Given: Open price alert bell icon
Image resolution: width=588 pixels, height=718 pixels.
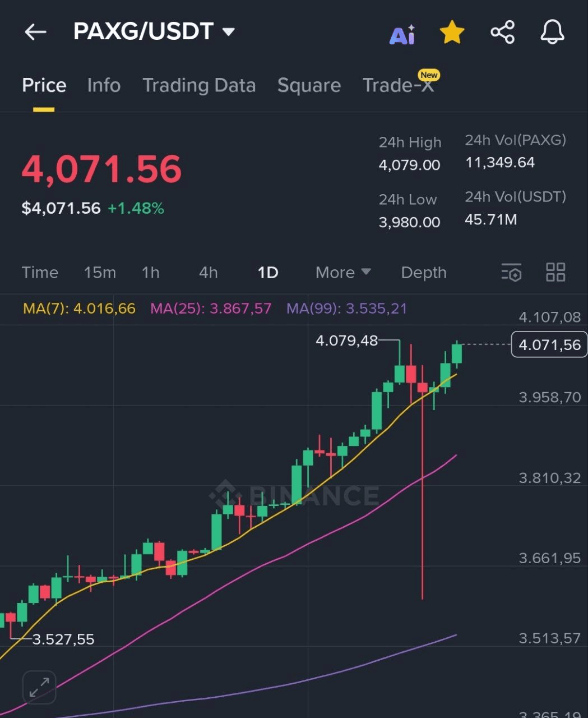Looking at the screenshot, I should (x=552, y=32).
